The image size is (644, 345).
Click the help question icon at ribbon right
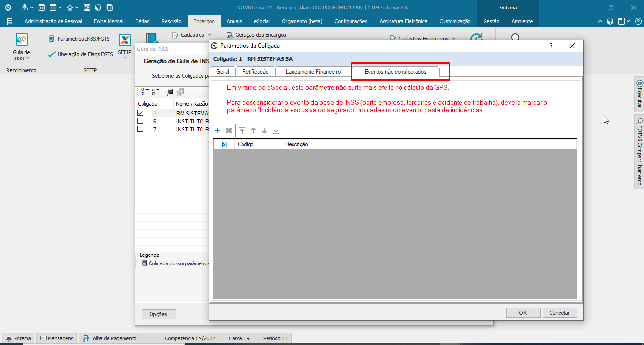point(638,21)
